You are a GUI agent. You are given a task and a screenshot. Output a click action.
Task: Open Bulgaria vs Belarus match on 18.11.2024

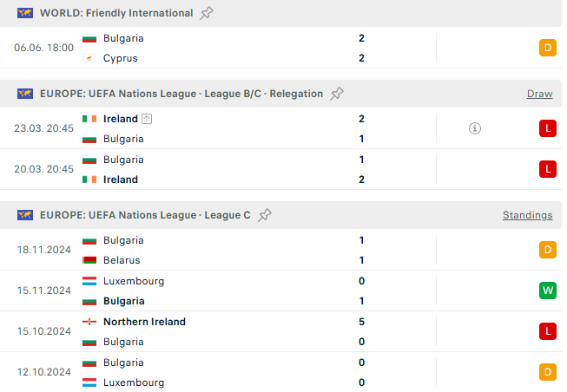pyautogui.click(x=281, y=250)
